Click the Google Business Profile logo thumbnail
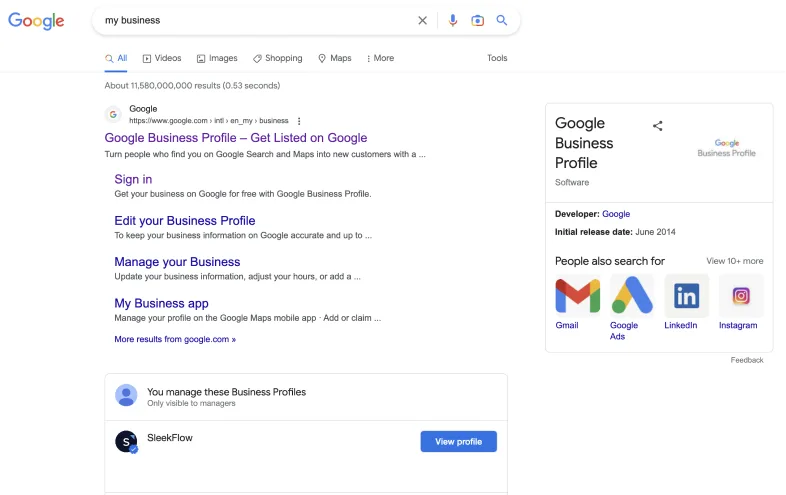Viewport: 786px width, 495px height. (x=726, y=148)
